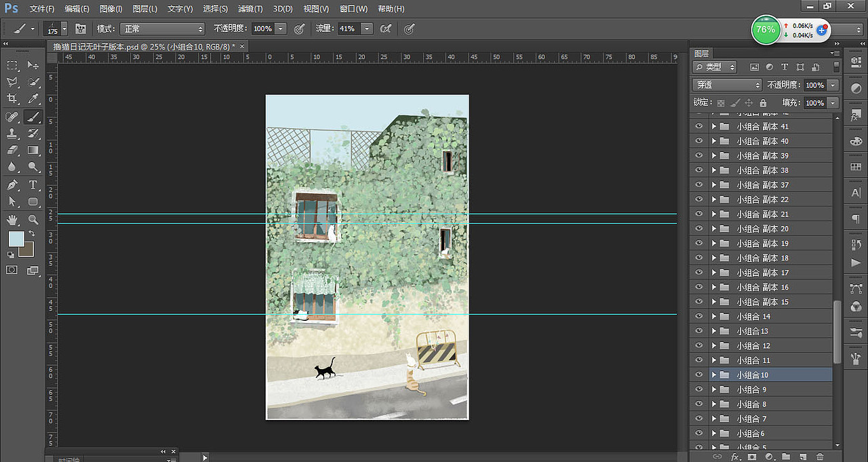The height and width of the screenshot is (462, 868).
Task: Select the Rounded Rectangle shape tool
Action: (x=33, y=201)
